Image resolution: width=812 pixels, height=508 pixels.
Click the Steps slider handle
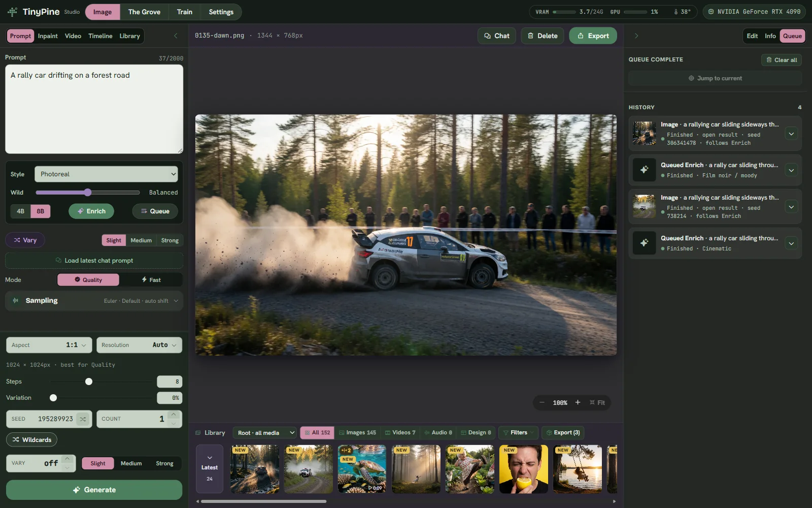coord(89,382)
